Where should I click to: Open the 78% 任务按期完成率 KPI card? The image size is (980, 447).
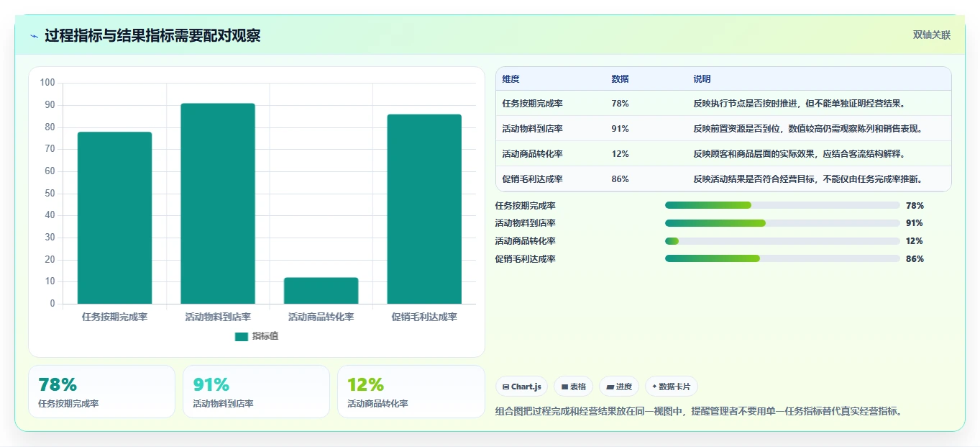pos(101,392)
